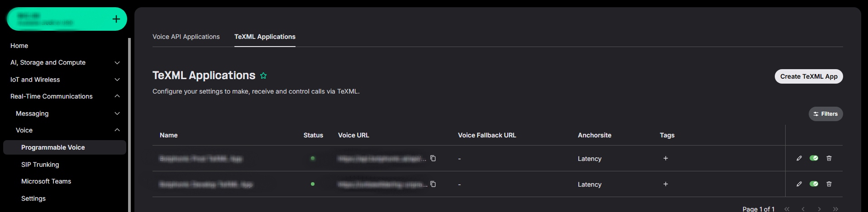The width and height of the screenshot is (868, 212).
Task: Add a tag to the first application
Action: pyautogui.click(x=666, y=158)
